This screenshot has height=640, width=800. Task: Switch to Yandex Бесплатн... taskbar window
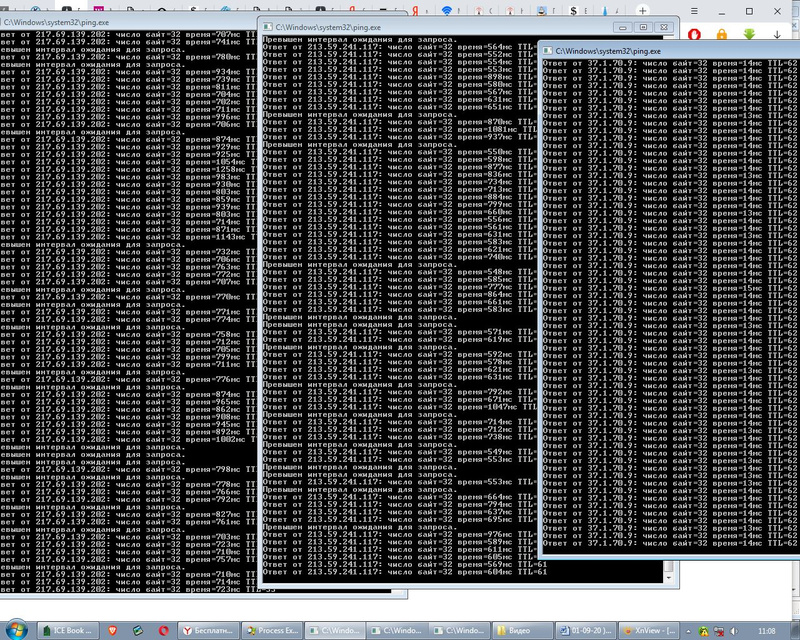pos(208,630)
